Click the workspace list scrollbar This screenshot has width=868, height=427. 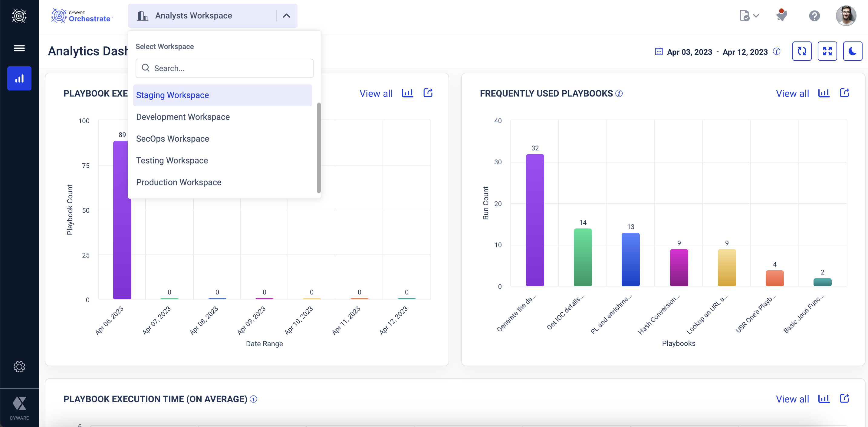coord(319,148)
